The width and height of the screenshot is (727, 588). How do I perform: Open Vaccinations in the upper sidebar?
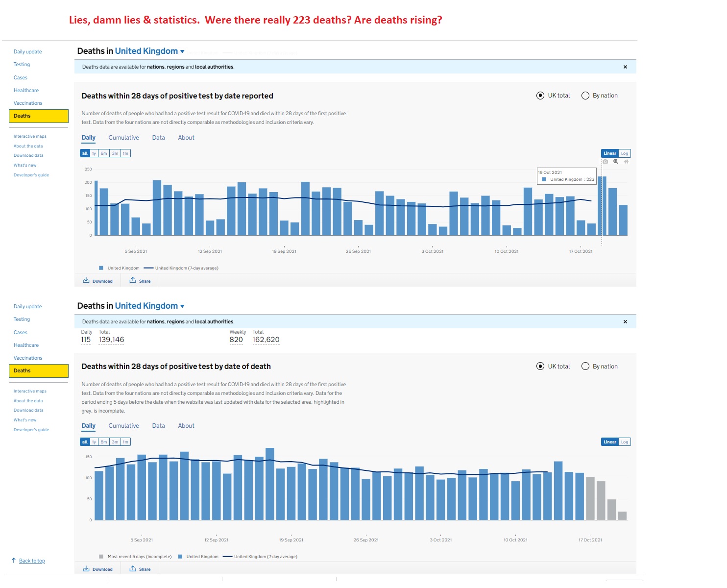coord(28,103)
